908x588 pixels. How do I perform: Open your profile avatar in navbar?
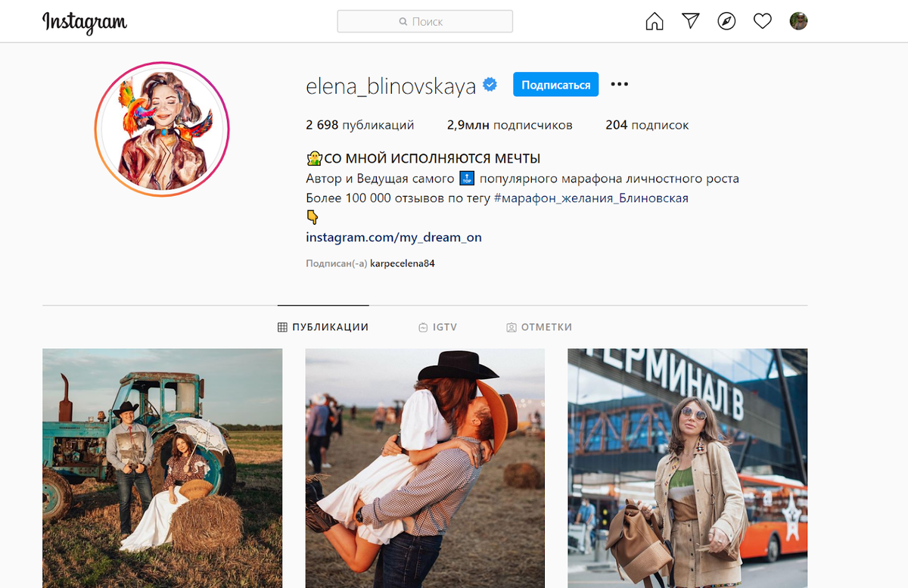point(798,21)
